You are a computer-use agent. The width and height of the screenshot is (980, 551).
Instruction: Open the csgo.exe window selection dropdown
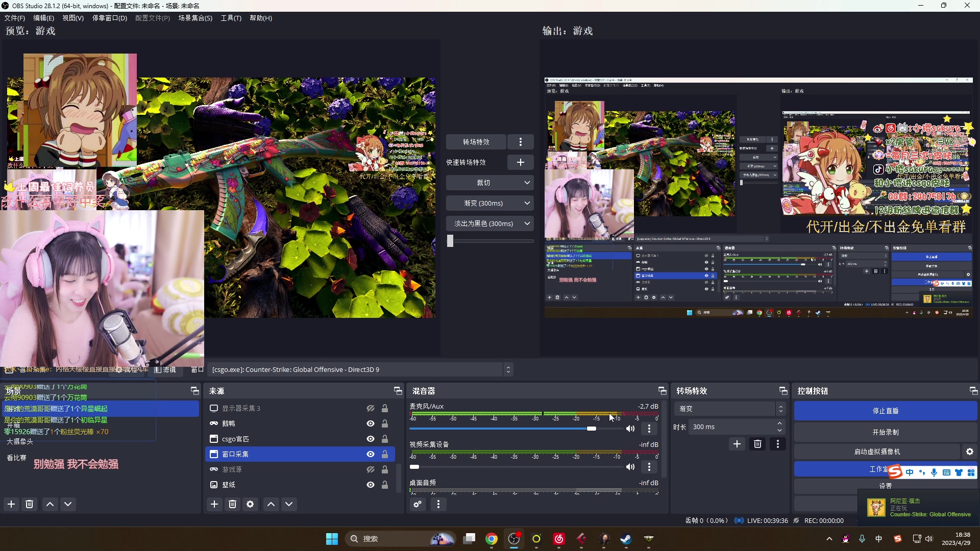click(x=360, y=369)
